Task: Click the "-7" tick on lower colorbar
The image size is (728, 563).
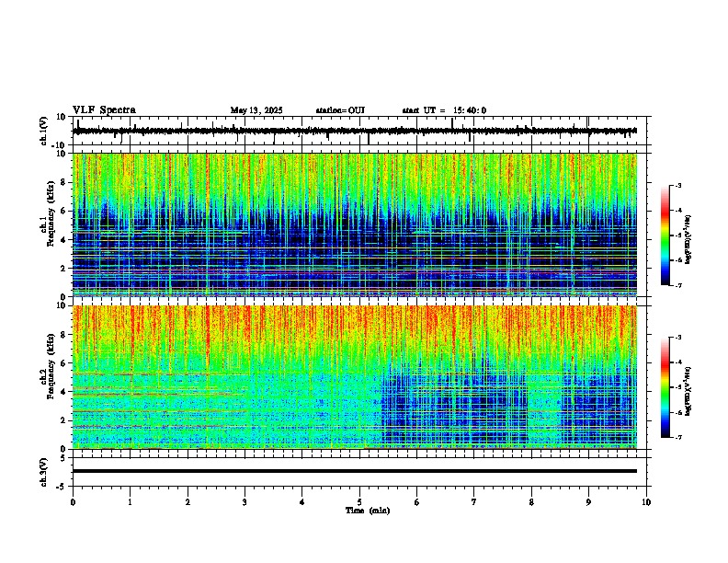Action: [x=678, y=437]
